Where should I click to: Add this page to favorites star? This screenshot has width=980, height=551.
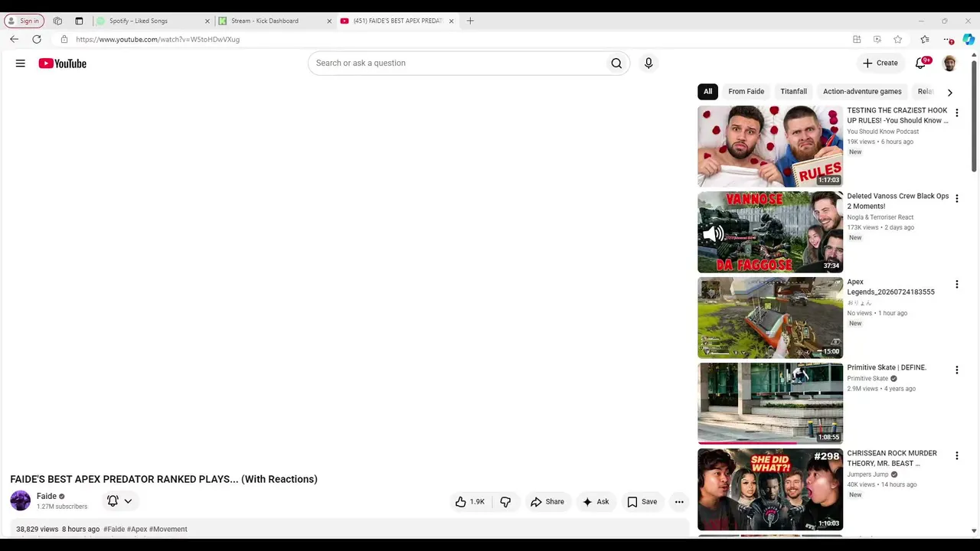click(x=897, y=40)
